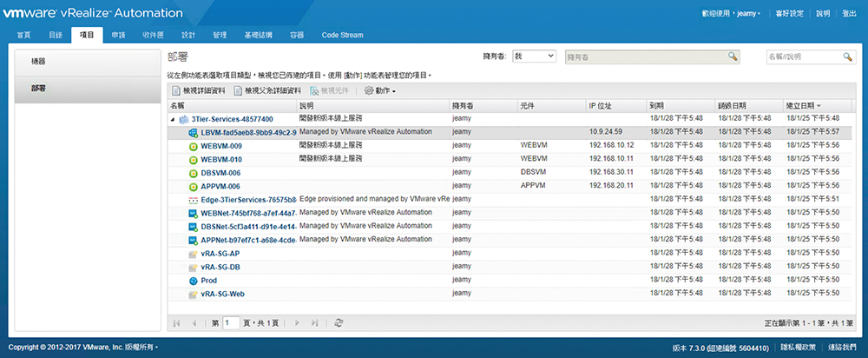Go to the next page
Viewport: 868px width, 358px height.
coord(297,322)
